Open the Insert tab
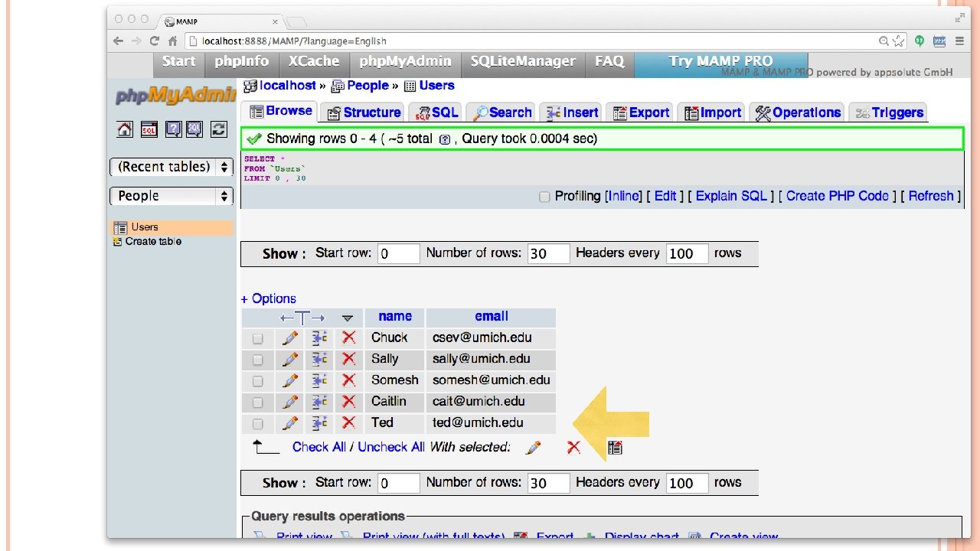 (571, 112)
